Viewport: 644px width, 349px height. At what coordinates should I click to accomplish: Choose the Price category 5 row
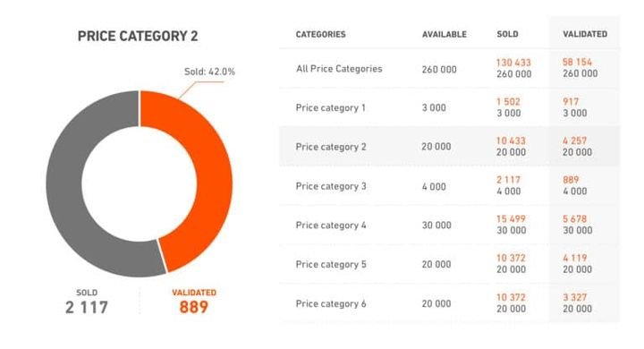pyautogui.click(x=449, y=264)
